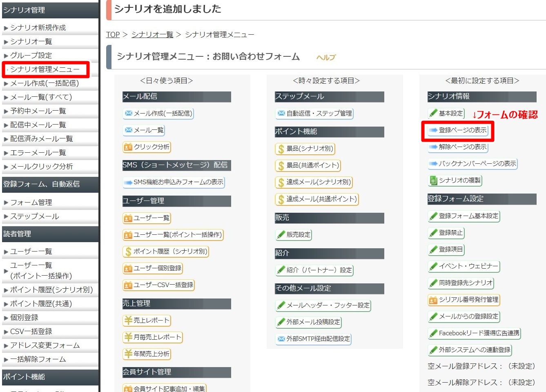This screenshot has width=546, height=392.
Task: Click the yen icon of 売上レポート
Action: [128, 321]
